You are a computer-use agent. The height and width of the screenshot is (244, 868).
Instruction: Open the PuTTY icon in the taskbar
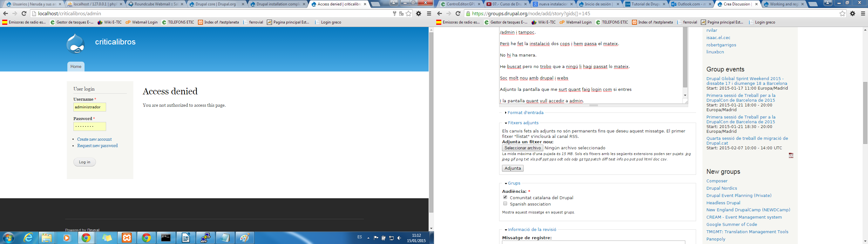point(205,238)
